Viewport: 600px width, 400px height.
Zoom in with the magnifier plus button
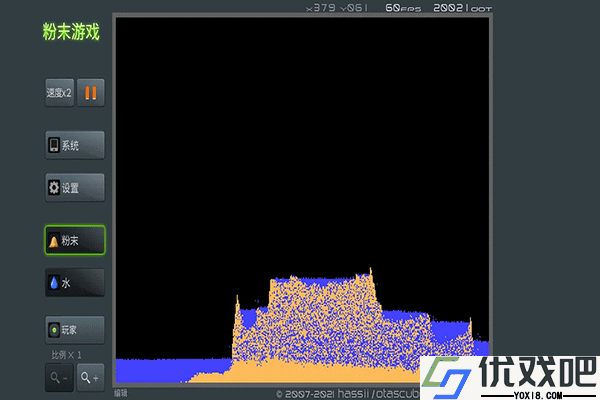coord(91,378)
